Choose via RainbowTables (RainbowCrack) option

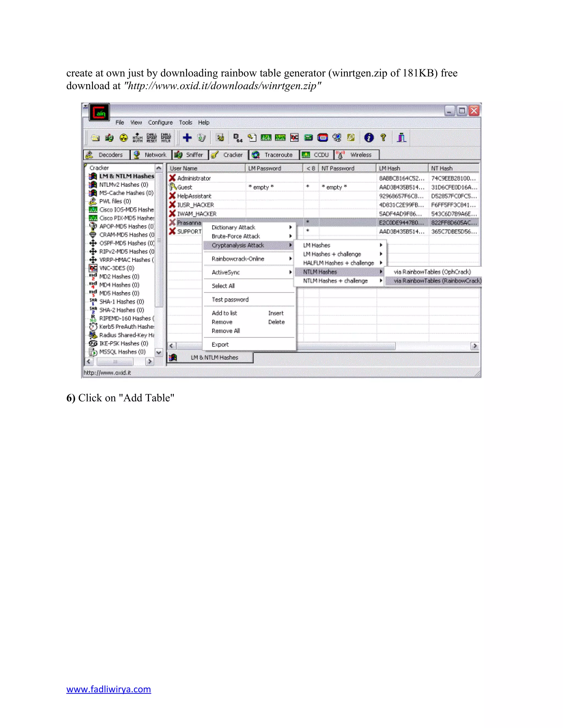point(437,281)
